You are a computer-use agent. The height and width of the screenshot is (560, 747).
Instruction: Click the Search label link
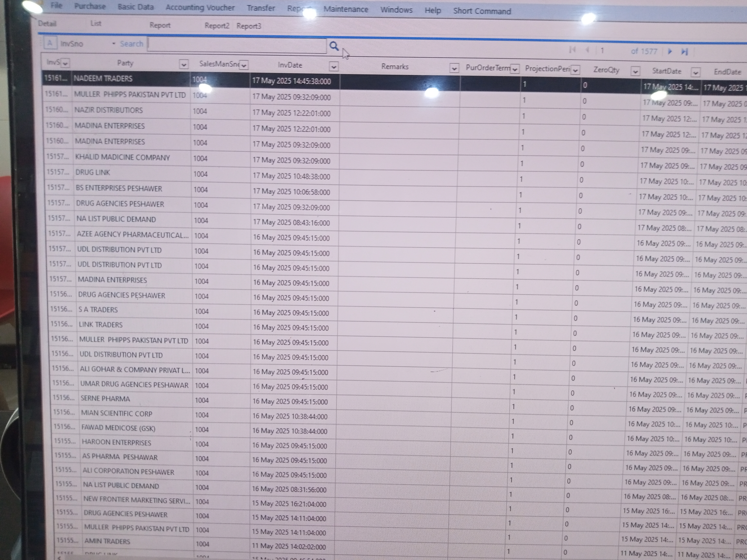(x=131, y=44)
